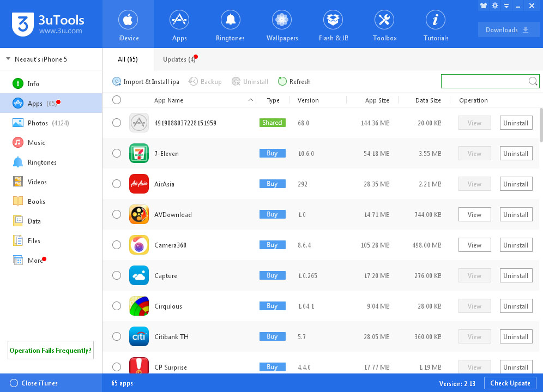Viewport: 543px width, 392px height.
Task: Click Check Update button
Action: pyautogui.click(x=510, y=383)
